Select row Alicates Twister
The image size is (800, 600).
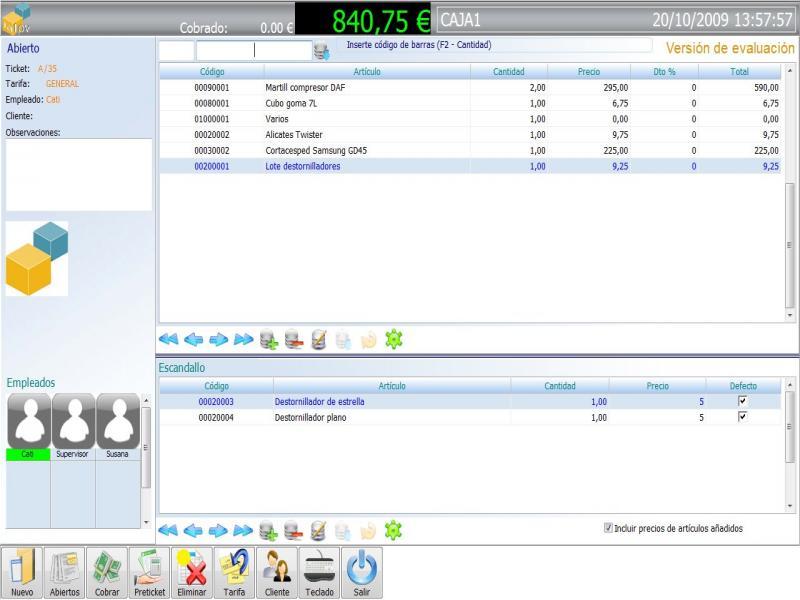[470, 135]
